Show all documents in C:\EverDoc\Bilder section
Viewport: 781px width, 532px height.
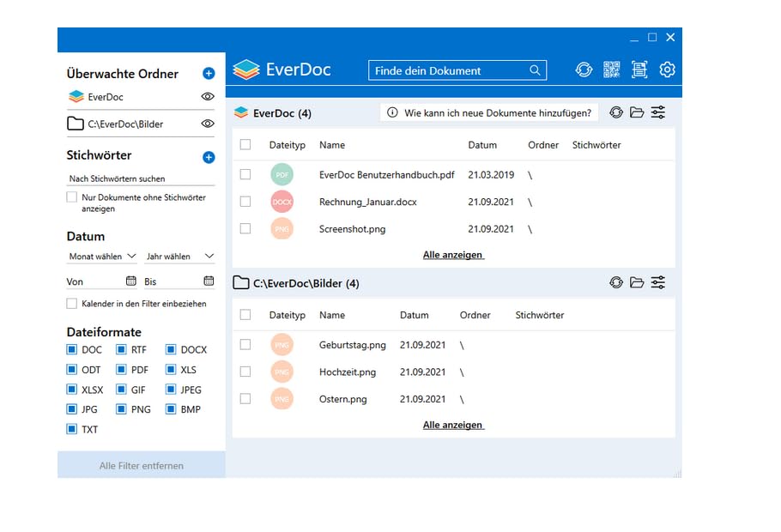[453, 425]
